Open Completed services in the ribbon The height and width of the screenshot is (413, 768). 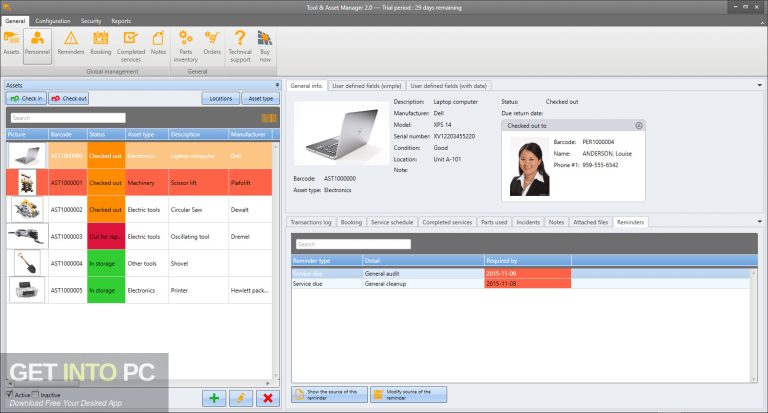click(x=131, y=42)
